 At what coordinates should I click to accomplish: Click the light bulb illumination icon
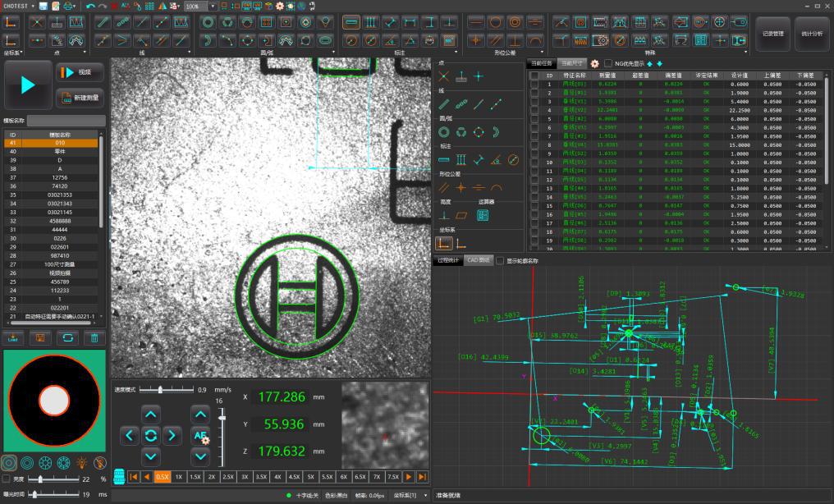pyautogui.click(x=82, y=464)
